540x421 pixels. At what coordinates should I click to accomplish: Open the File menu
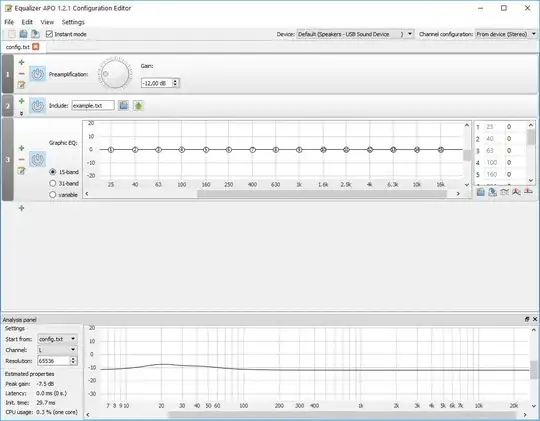(9, 22)
